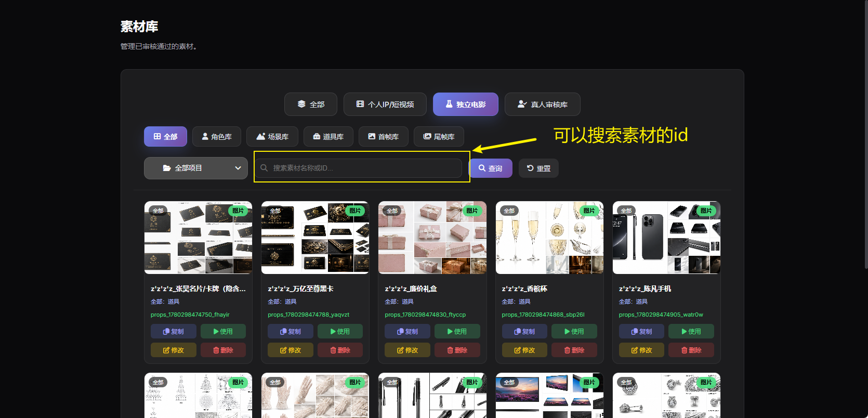868x418 pixels.
Task: Click the 图片 badge on 陈凡手机 card
Action: click(706, 211)
